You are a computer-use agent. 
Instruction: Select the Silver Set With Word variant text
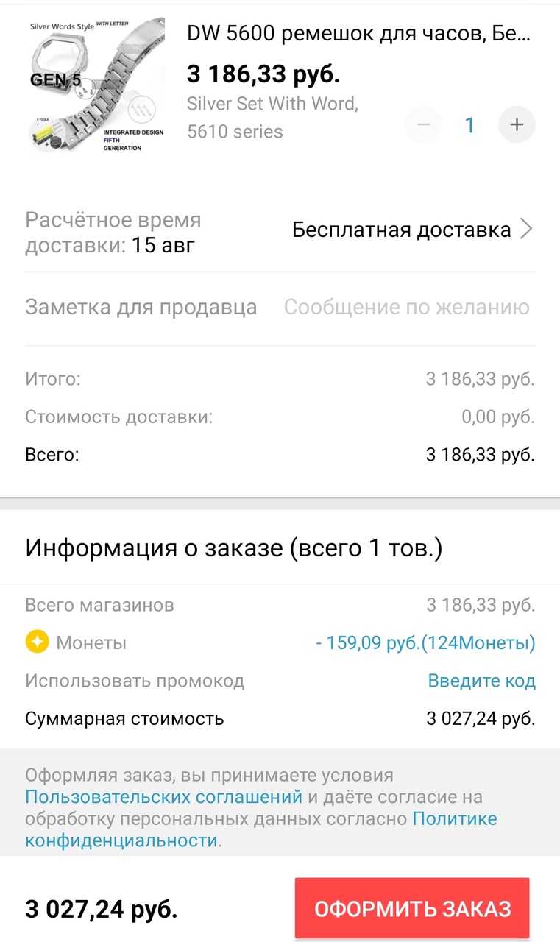[x=272, y=105]
